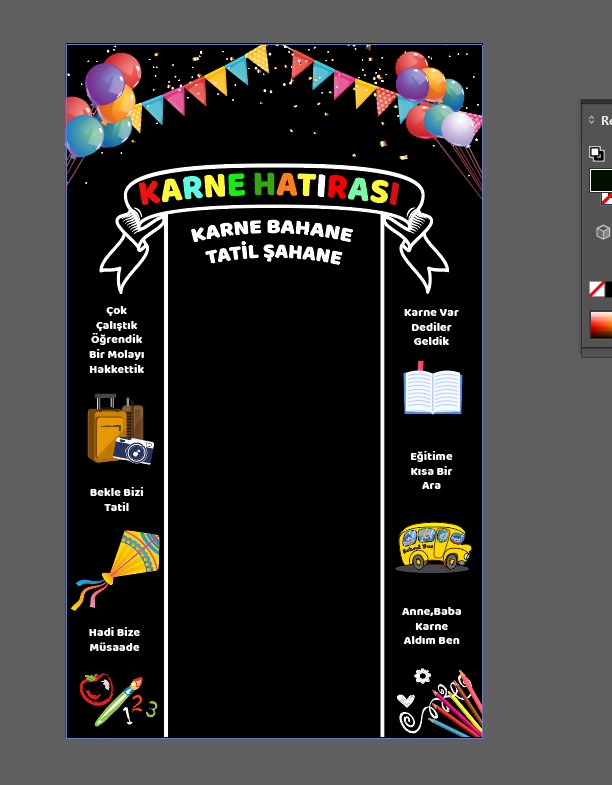The image size is (612, 785).
Task: Select the 'Hadi Bize Müsaade' text
Action: [x=114, y=640]
